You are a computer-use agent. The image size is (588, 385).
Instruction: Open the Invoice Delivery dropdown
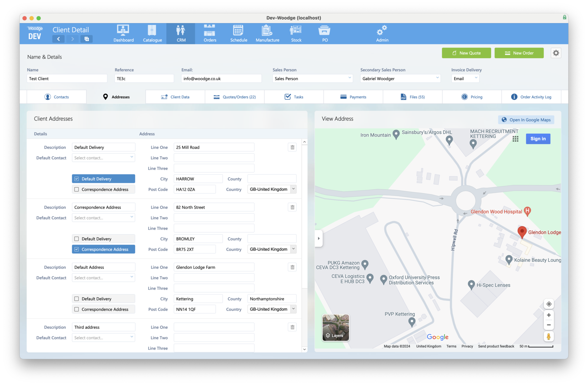pyautogui.click(x=465, y=78)
